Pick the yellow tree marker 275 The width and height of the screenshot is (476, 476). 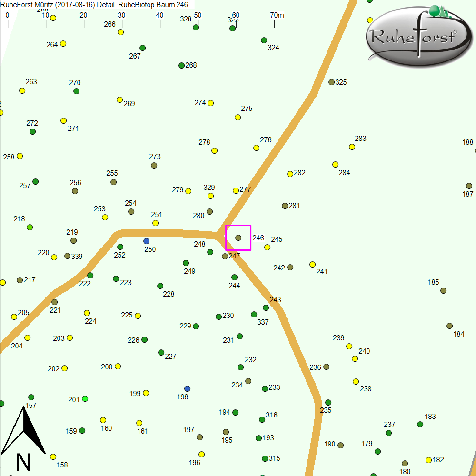238,117
